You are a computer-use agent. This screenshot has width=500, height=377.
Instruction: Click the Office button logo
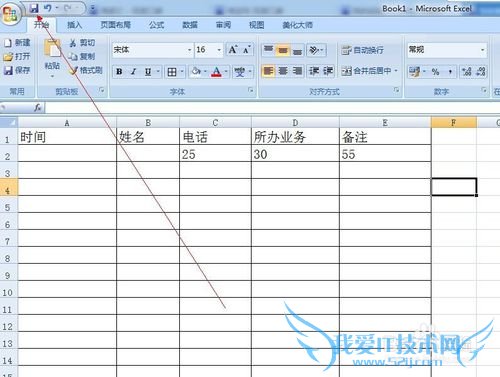[10, 13]
